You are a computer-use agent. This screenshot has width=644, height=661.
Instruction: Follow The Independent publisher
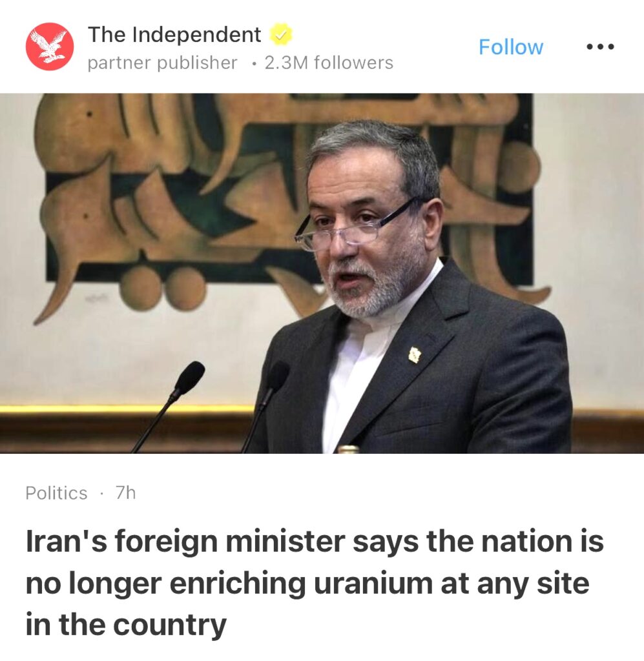[x=511, y=46]
